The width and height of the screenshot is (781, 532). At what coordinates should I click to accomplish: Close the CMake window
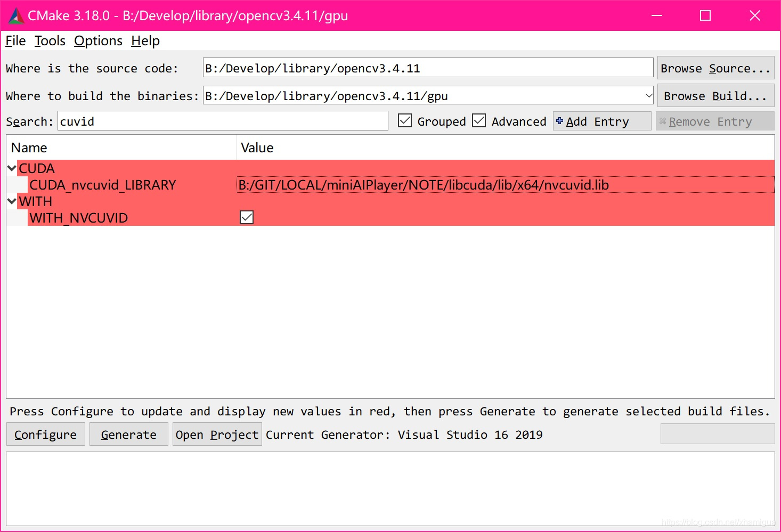(754, 15)
